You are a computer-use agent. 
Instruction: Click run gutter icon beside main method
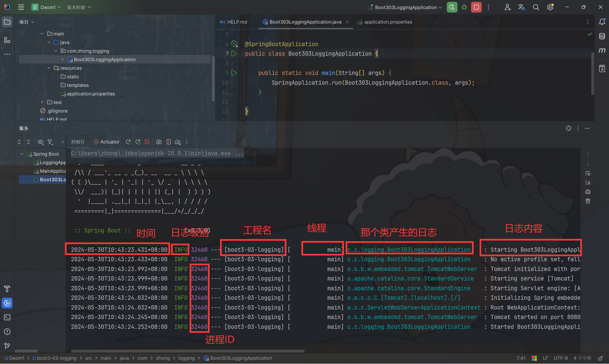[234, 73]
